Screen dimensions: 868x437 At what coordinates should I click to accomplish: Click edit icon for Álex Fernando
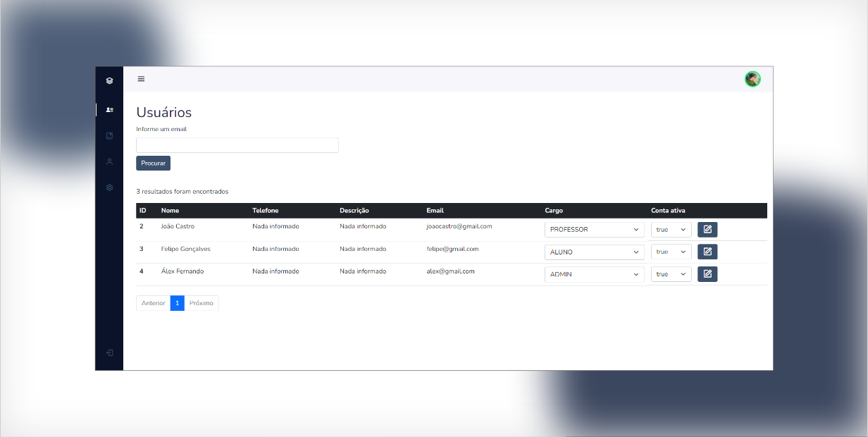[707, 274]
